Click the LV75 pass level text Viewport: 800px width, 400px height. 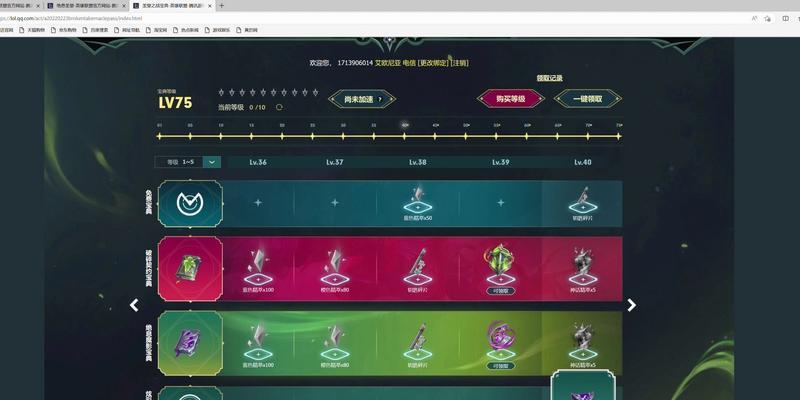tap(175, 103)
